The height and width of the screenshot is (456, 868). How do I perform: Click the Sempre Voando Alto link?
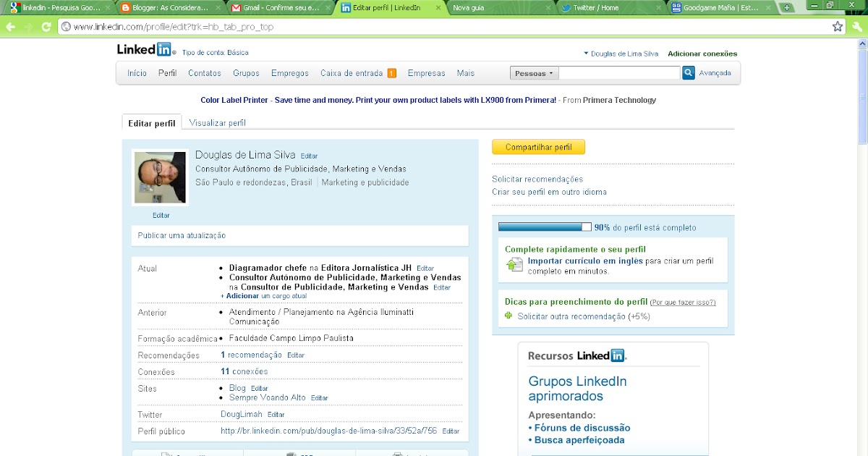pos(267,397)
